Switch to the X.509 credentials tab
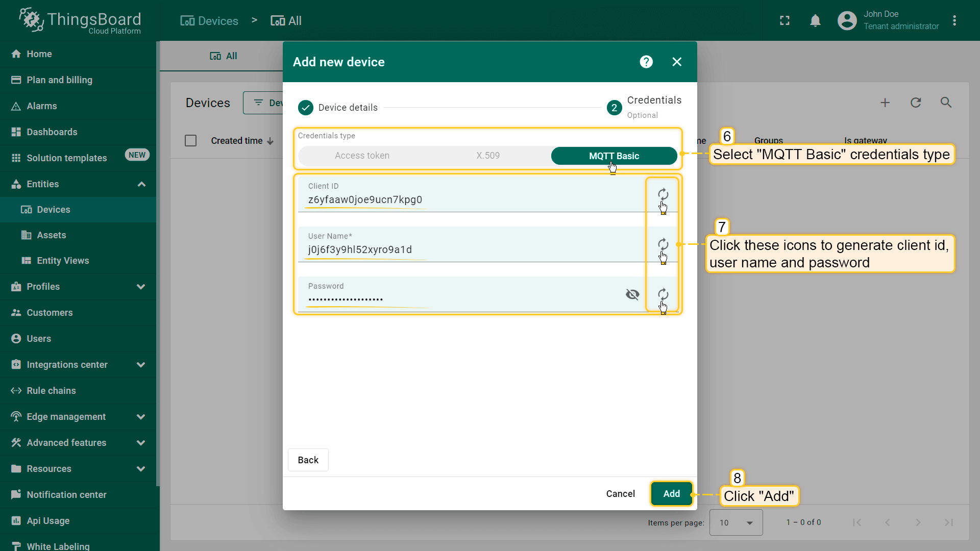Image resolution: width=980 pixels, height=551 pixels. (487, 156)
